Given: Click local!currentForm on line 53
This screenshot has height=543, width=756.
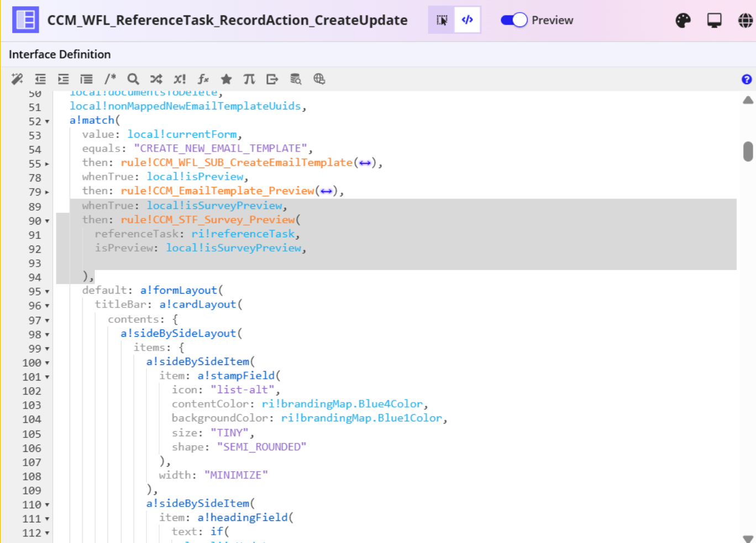Looking at the screenshot, I should click(x=182, y=134).
